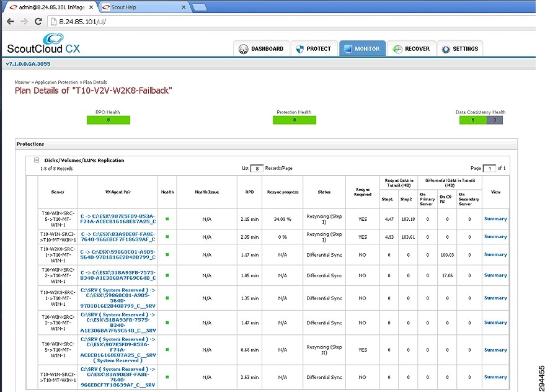Image resolution: width=545 pixels, height=392 pixels.
Task: Click the version label v7.1.0.0.GA.3055
Action: (28, 64)
